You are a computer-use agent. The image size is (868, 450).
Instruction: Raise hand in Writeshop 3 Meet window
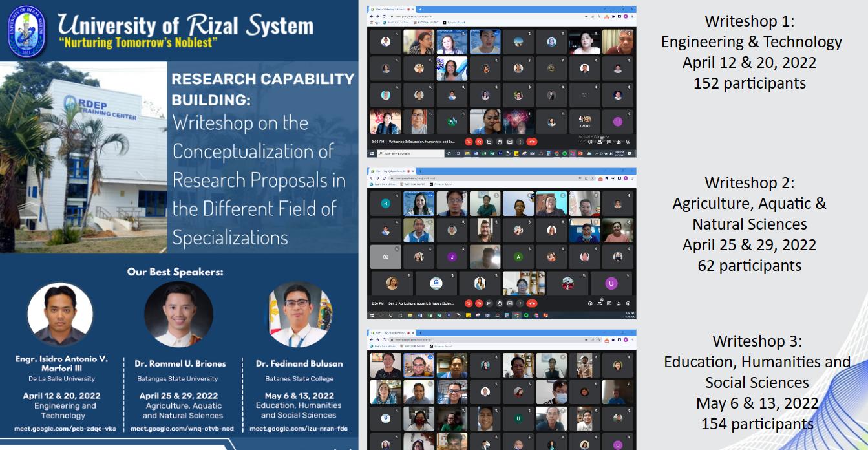pos(500,142)
